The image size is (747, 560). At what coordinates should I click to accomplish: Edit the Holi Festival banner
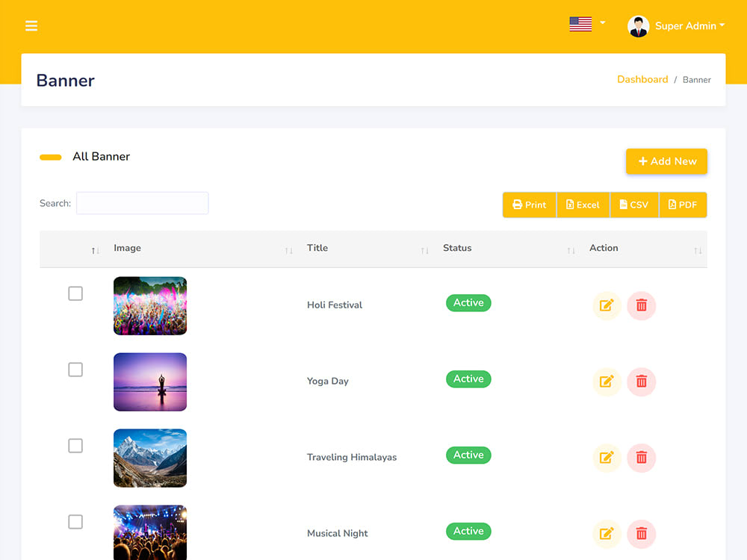(607, 305)
